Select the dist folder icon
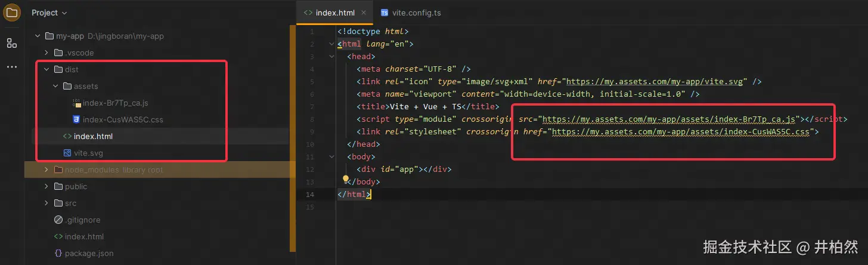 click(58, 69)
